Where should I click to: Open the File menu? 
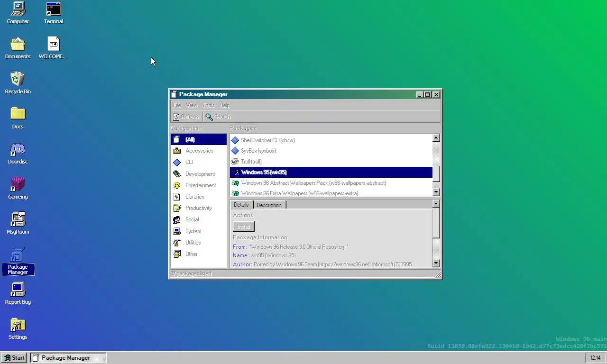click(177, 105)
